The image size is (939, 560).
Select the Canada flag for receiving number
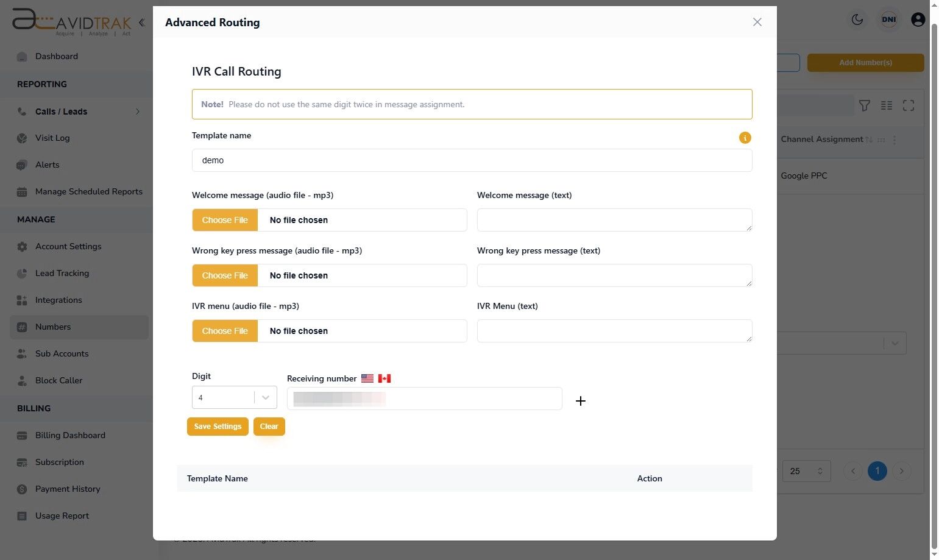click(384, 378)
